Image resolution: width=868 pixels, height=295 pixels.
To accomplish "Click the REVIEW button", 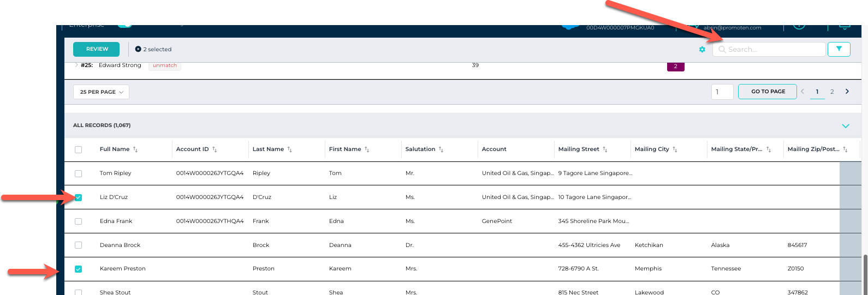I will coord(96,49).
